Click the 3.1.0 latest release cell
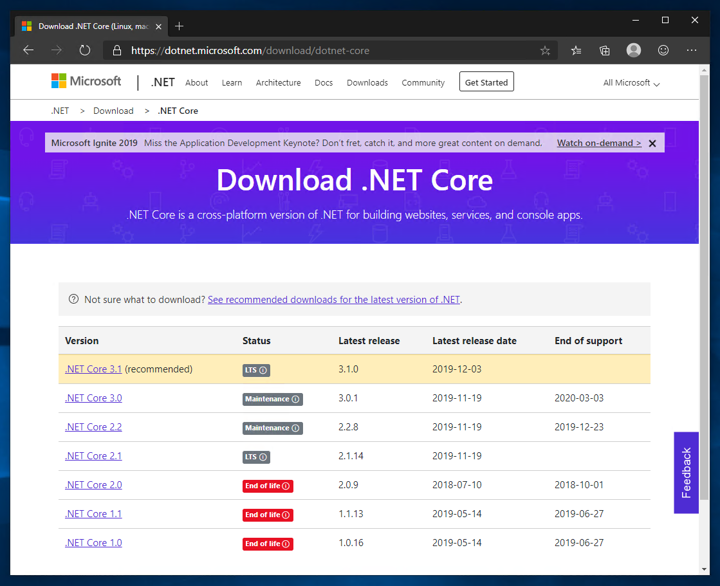This screenshot has height=586, width=720. tap(349, 369)
